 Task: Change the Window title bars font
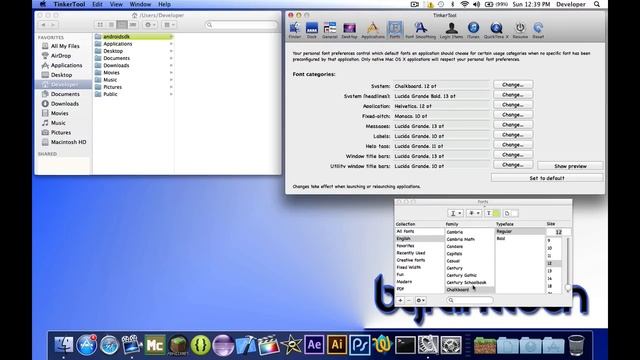(513, 155)
